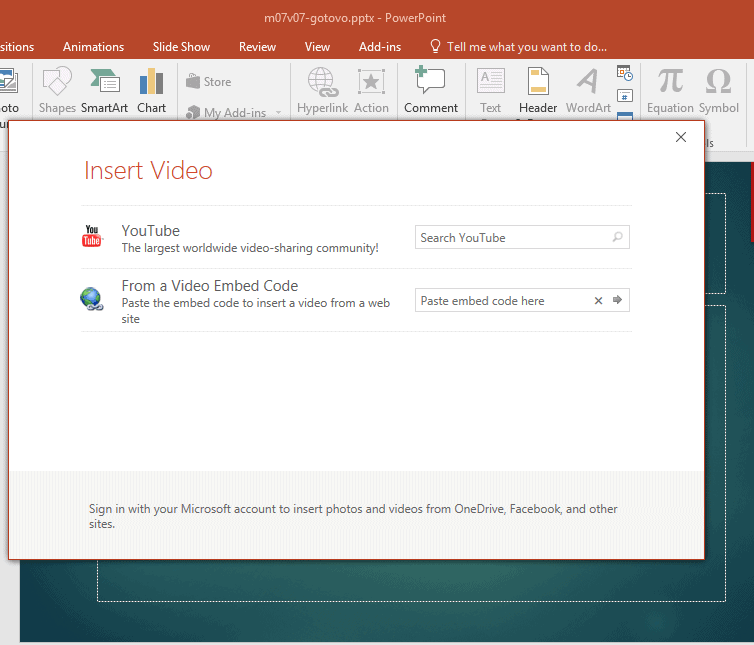The height and width of the screenshot is (645, 754).
Task: Insert Date and Time icon
Action: pyautogui.click(x=625, y=73)
